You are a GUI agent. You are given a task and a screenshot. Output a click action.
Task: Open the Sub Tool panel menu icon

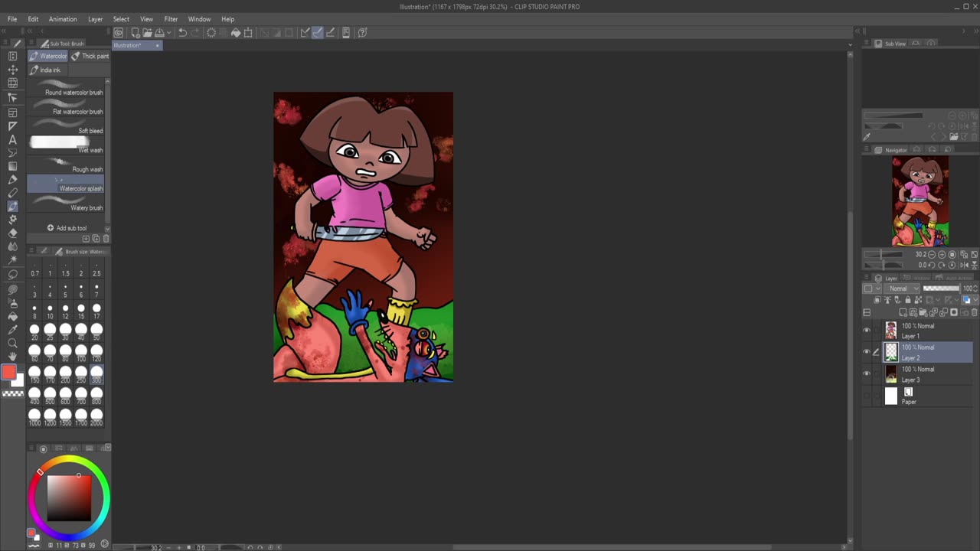[31, 44]
